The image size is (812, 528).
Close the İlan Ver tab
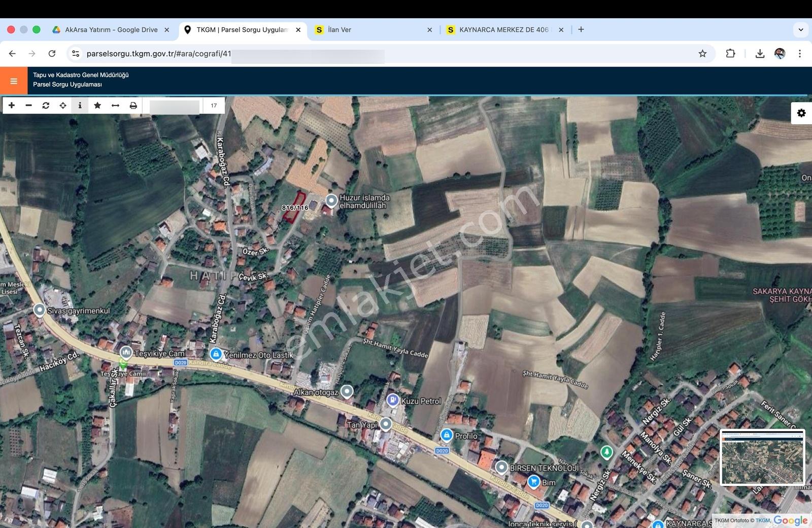click(x=430, y=30)
